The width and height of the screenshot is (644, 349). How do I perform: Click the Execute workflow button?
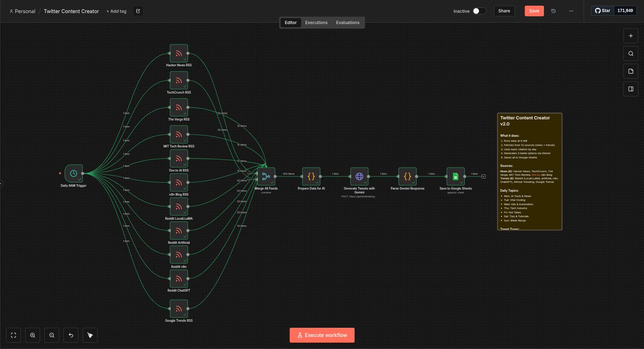pyautogui.click(x=322, y=335)
